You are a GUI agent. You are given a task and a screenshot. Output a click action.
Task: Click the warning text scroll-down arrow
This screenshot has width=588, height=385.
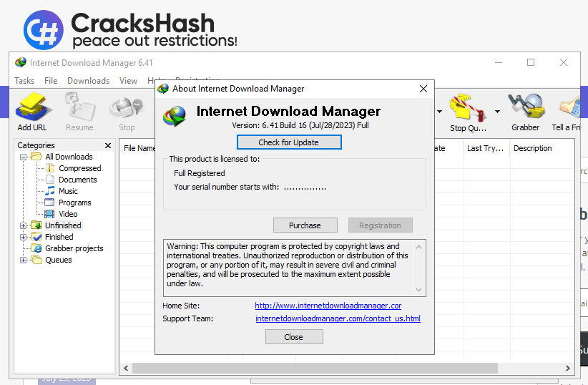click(419, 290)
